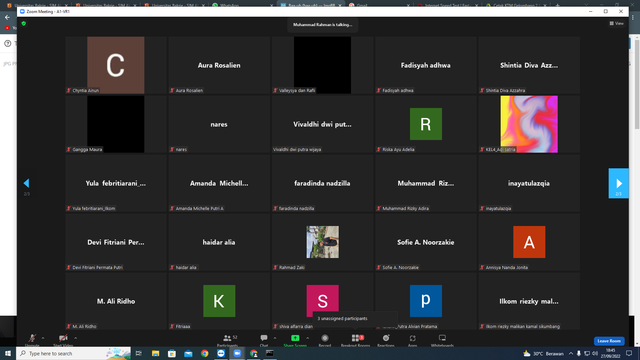Select Gangga Maura's black video tile

click(x=116, y=124)
